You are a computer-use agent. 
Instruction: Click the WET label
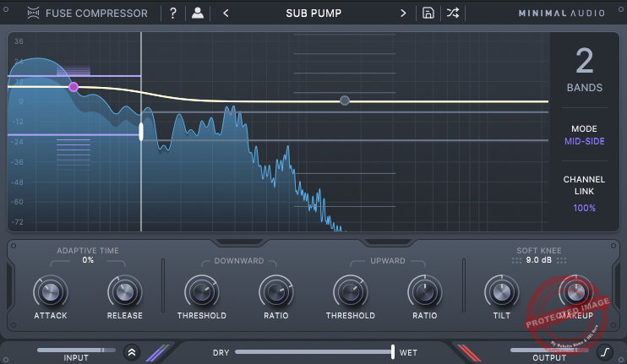click(x=408, y=353)
